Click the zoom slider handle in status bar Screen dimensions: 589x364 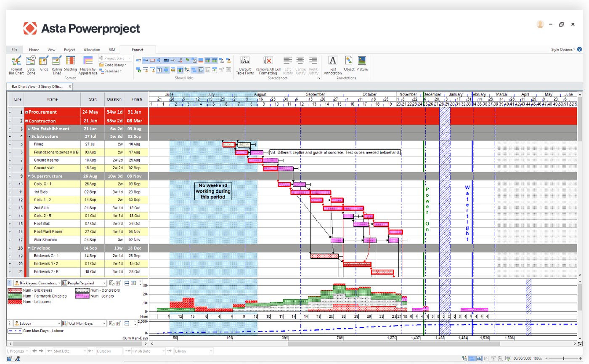(x=564, y=358)
